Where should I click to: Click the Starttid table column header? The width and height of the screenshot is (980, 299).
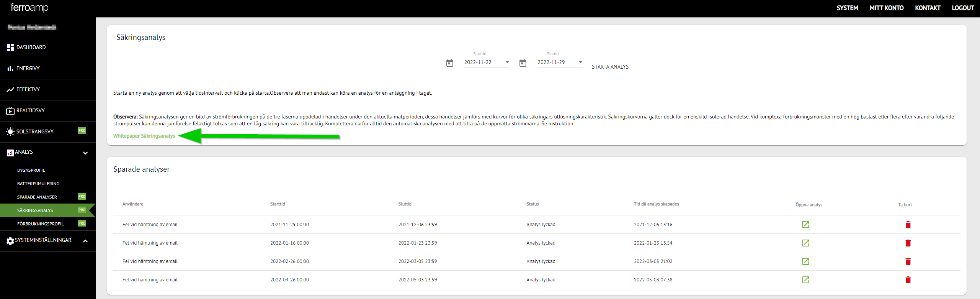pos(278,204)
